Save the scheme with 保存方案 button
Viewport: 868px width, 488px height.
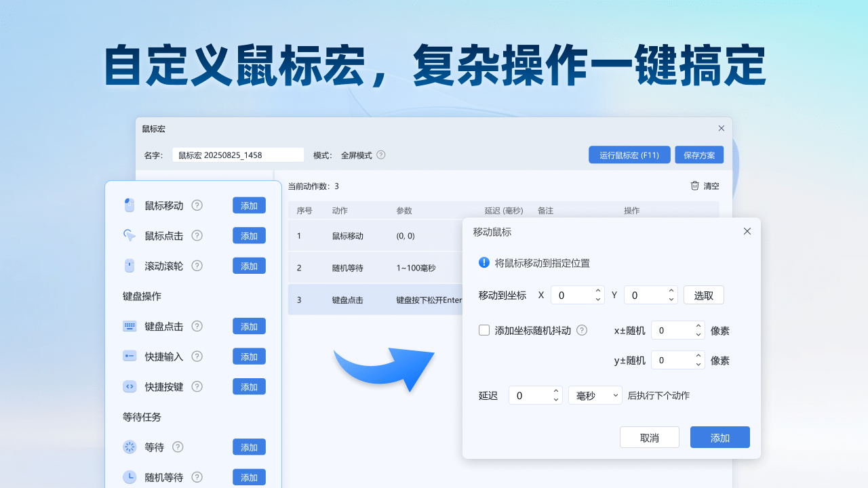pyautogui.click(x=699, y=155)
